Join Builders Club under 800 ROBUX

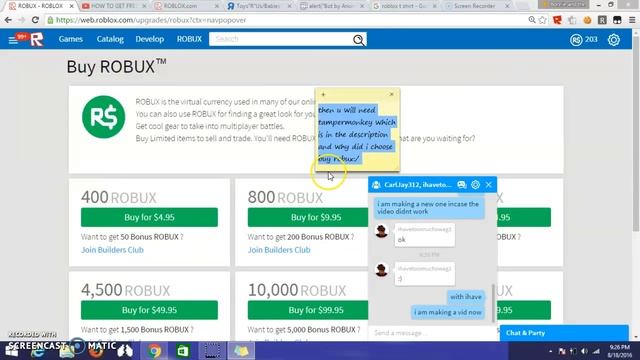tap(279, 250)
